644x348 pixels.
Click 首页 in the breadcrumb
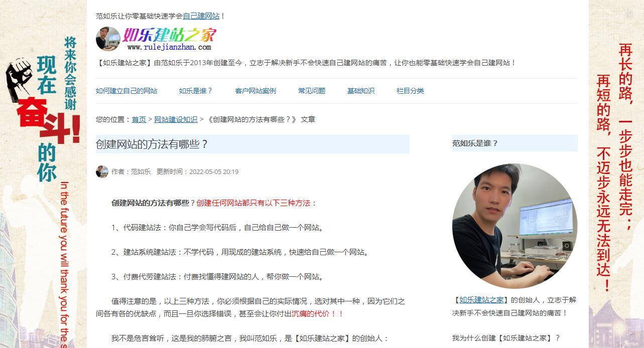(x=139, y=119)
